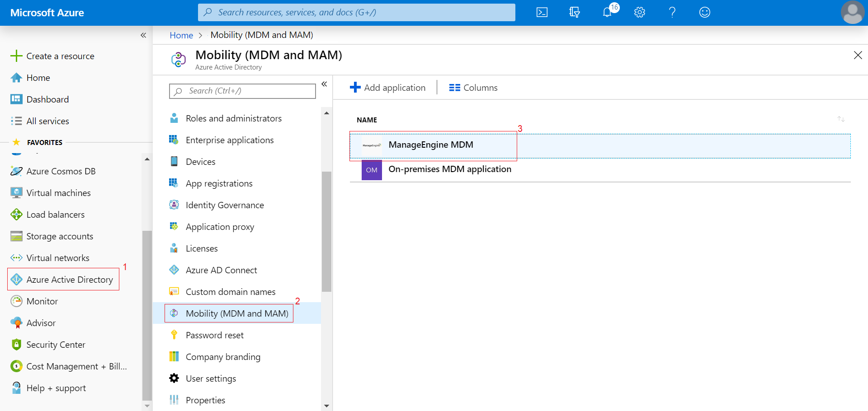
Task: Focus the global search resources box
Action: coord(356,12)
